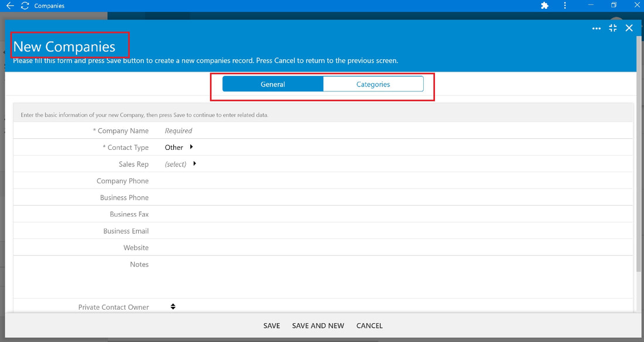Select the General tab
Image resolution: width=644 pixels, height=342 pixels.
pos(273,84)
